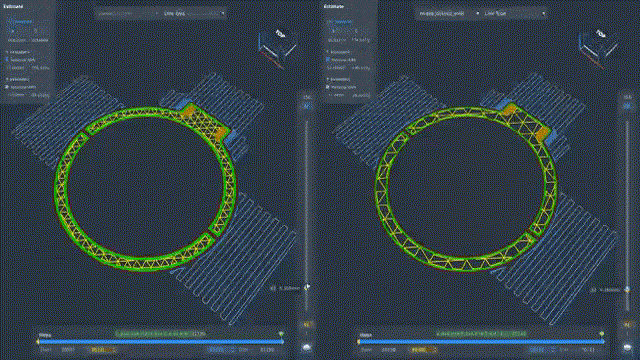Click the blue horizontal steps bar in right preview
Image resolution: width=640 pixels, height=360 pixels.
coord(481,342)
